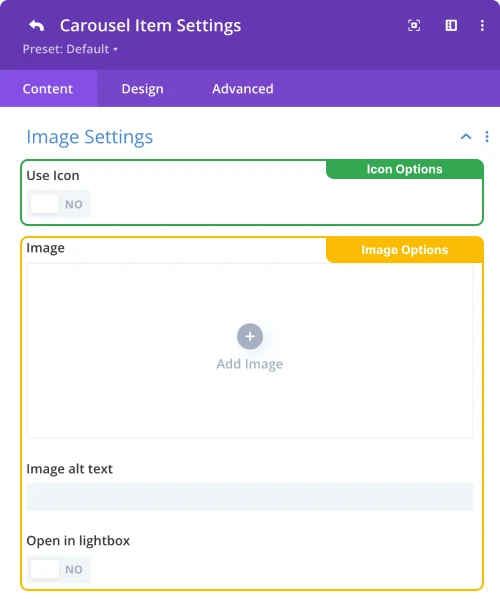Image resolution: width=500 pixels, height=599 pixels.
Task: Click the Carousel Item Settings title
Action: (150, 26)
